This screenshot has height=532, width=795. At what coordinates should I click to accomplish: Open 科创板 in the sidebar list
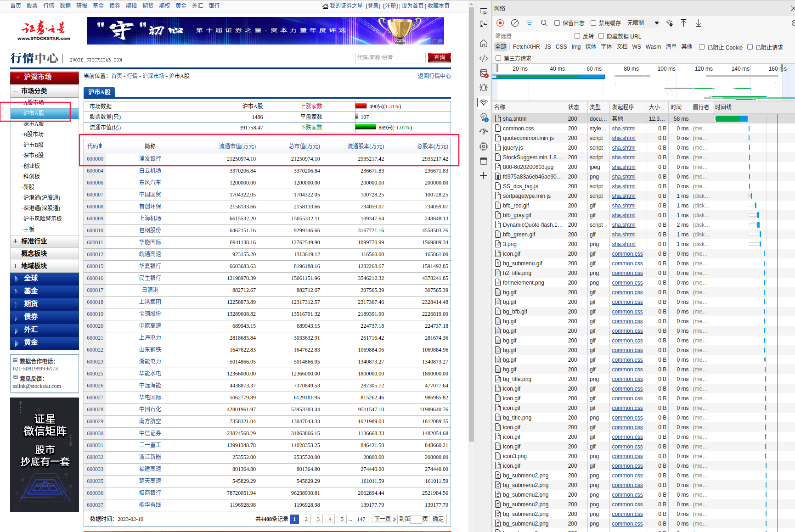32,176
